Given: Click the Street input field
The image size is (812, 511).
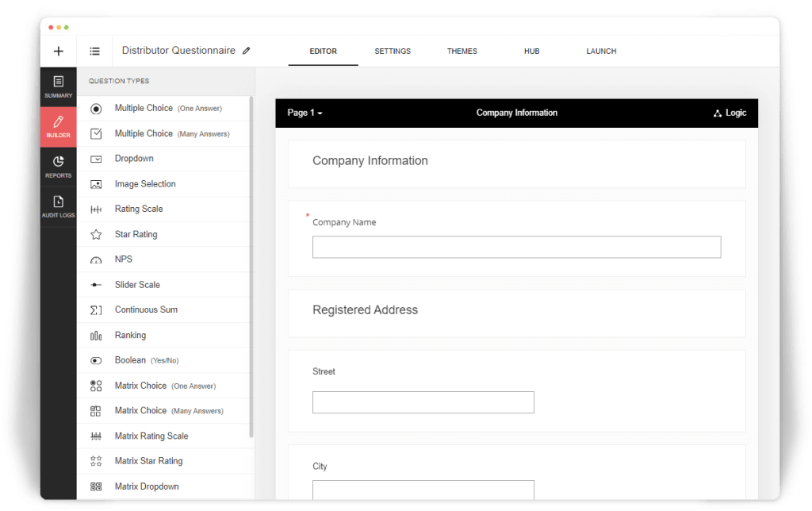Looking at the screenshot, I should [x=423, y=402].
